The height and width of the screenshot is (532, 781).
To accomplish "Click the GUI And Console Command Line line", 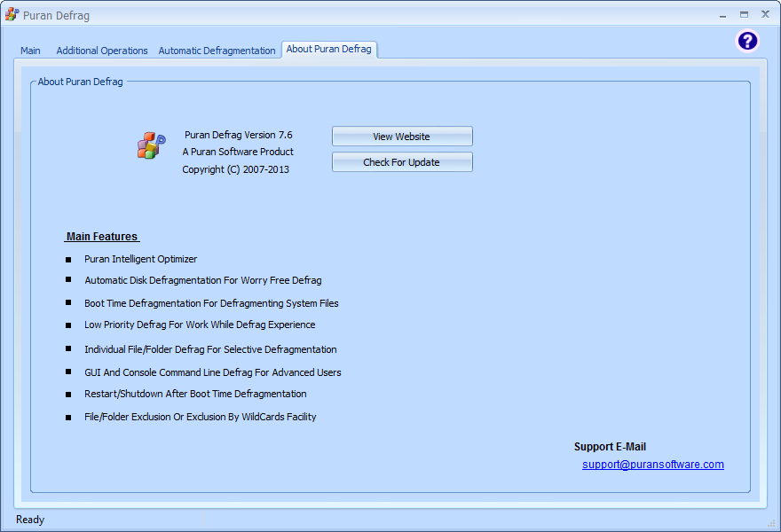I will point(213,372).
